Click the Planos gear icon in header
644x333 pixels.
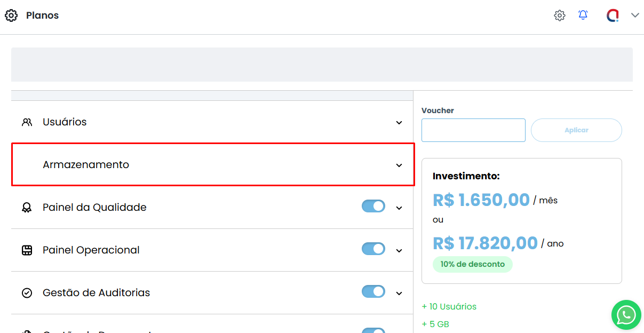coord(11,15)
